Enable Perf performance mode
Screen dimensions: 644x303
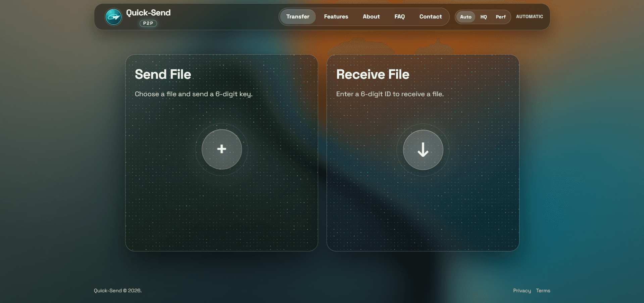[x=500, y=17]
